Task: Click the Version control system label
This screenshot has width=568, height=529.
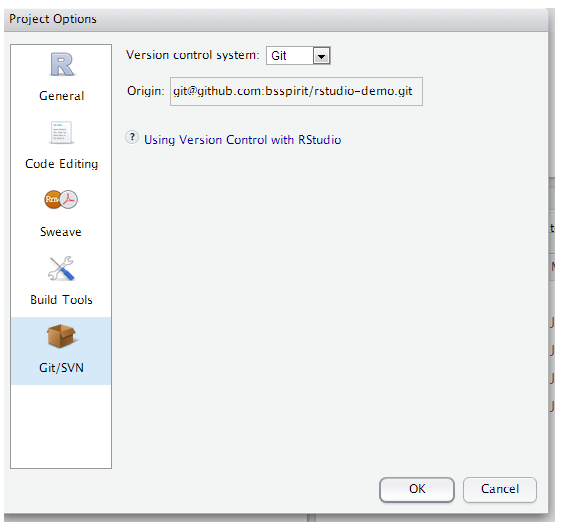Action: [x=193, y=55]
